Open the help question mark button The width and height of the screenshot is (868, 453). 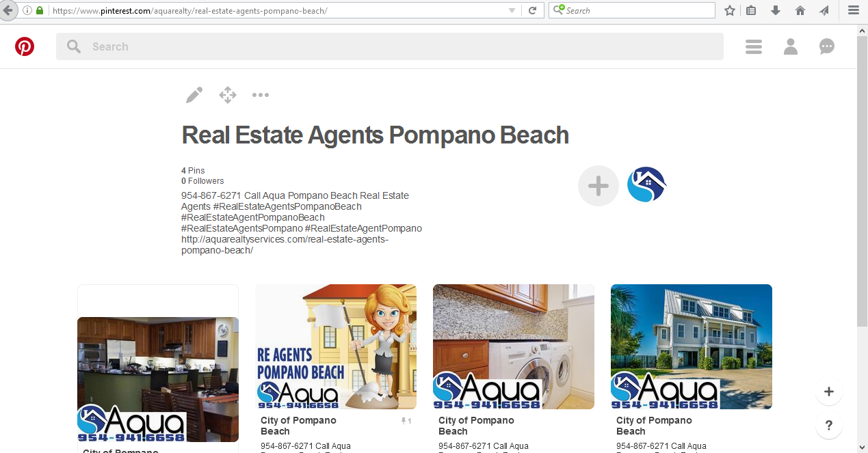[x=829, y=426]
